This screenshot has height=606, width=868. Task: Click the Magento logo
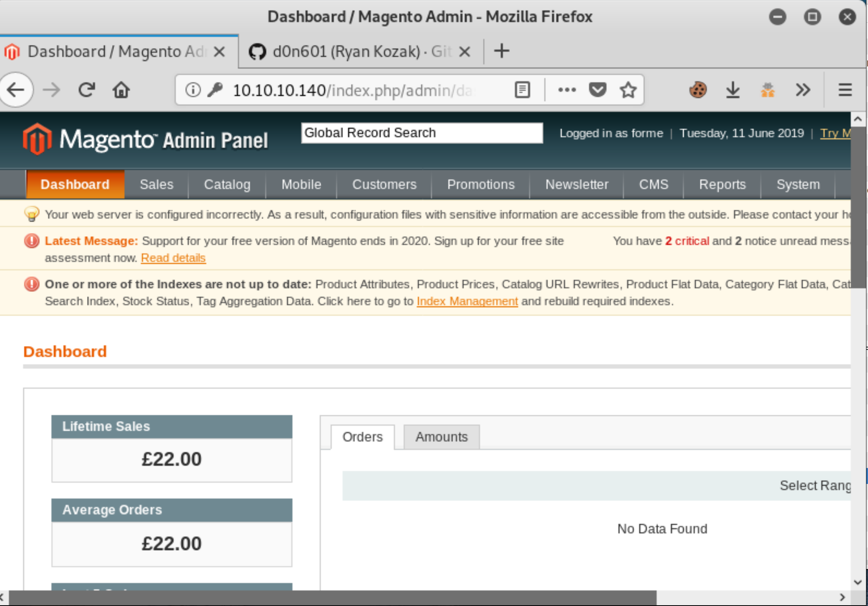tap(145, 139)
